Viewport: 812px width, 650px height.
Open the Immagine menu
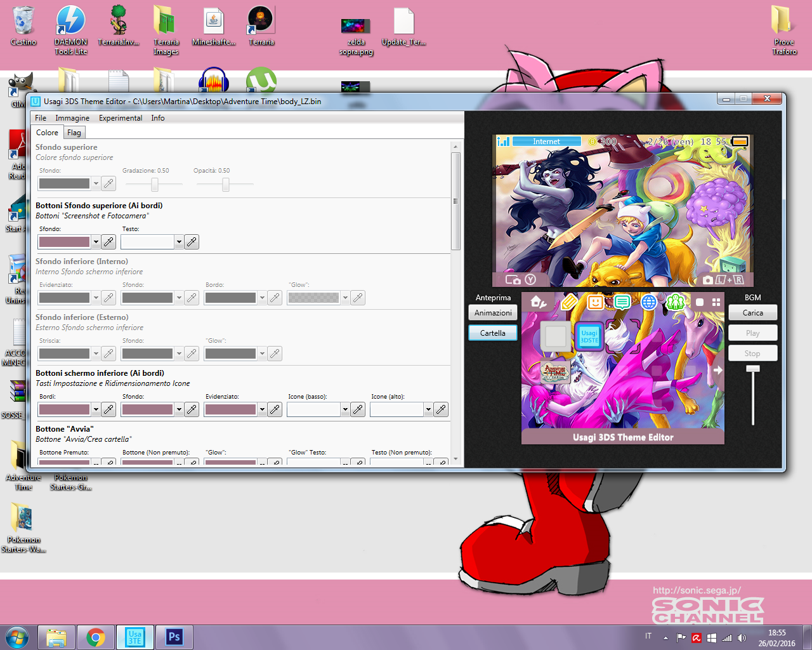click(72, 118)
